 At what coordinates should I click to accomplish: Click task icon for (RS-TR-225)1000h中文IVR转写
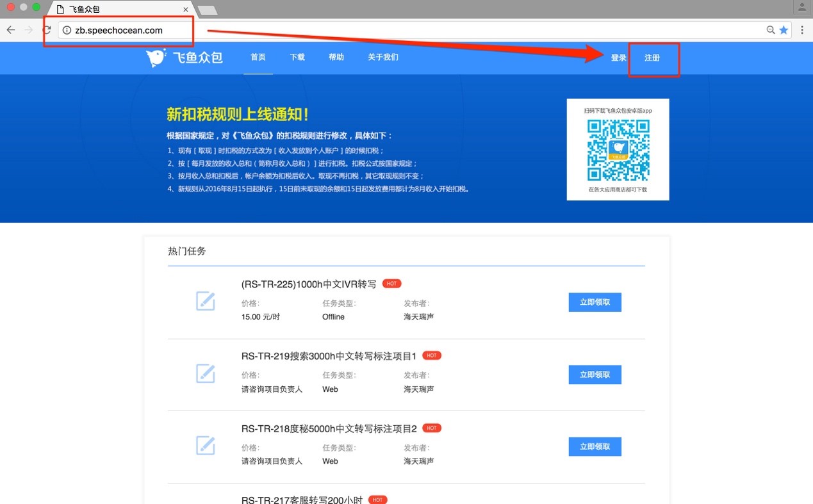205,301
